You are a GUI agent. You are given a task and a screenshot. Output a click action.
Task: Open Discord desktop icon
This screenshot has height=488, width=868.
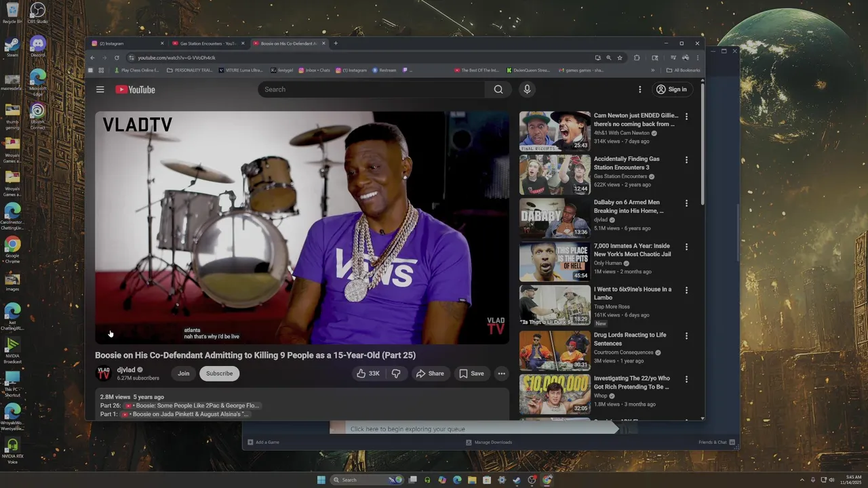[38, 46]
